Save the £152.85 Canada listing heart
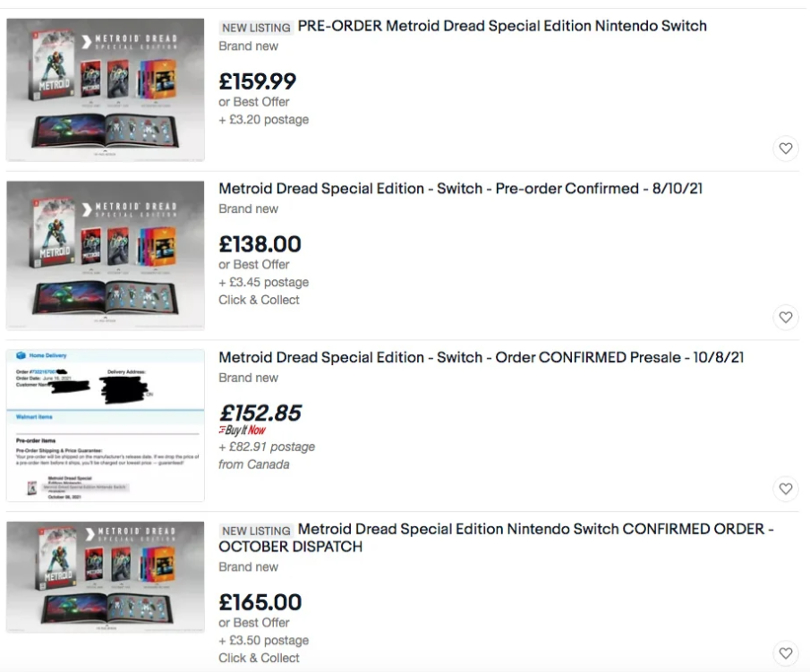 coord(785,489)
